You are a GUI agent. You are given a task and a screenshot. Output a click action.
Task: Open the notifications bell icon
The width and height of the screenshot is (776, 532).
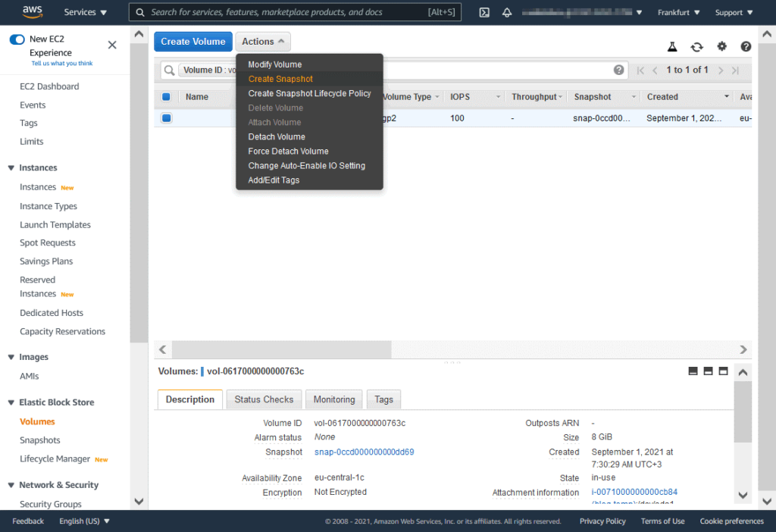[505, 12]
